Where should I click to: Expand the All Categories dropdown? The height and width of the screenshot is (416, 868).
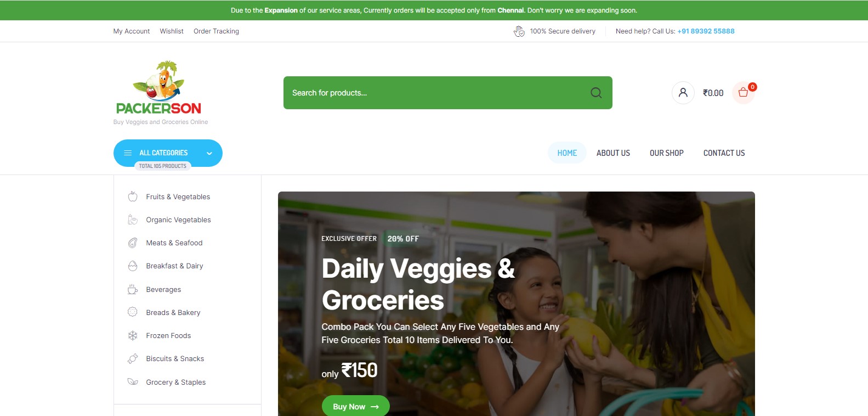168,153
